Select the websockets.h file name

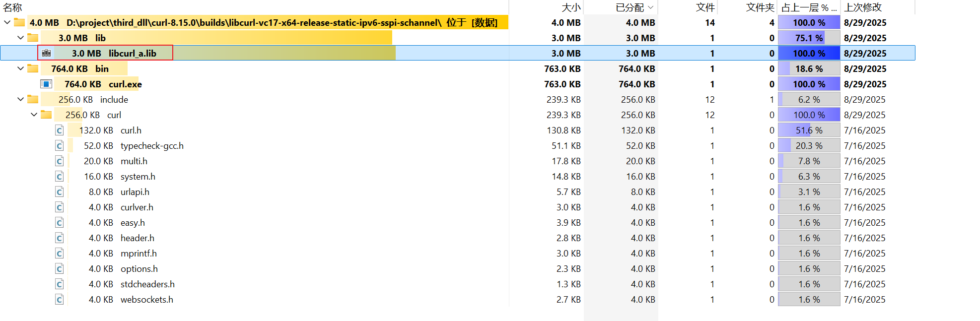tap(147, 299)
